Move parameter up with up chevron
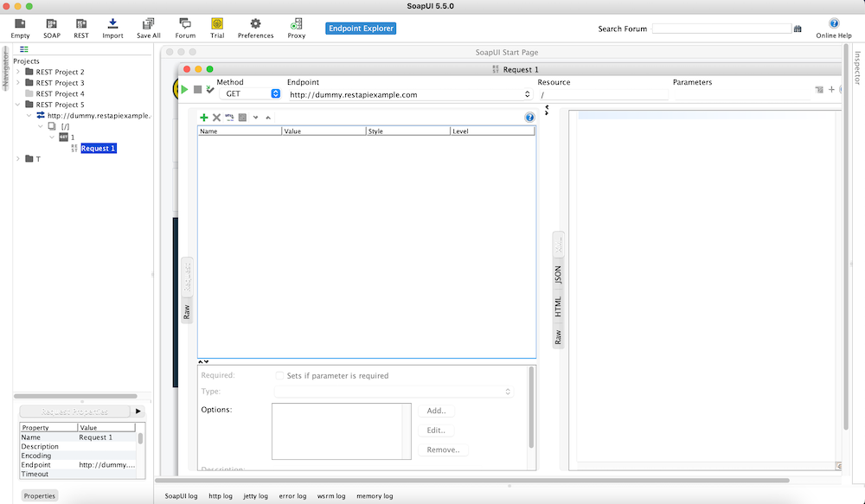The height and width of the screenshot is (504, 865). (268, 118)
